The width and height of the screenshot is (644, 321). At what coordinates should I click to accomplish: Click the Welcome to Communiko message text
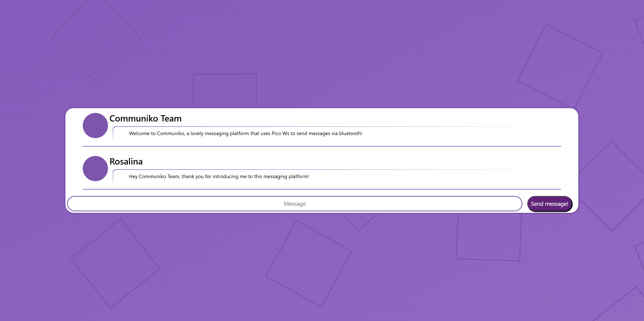point(245,134)
